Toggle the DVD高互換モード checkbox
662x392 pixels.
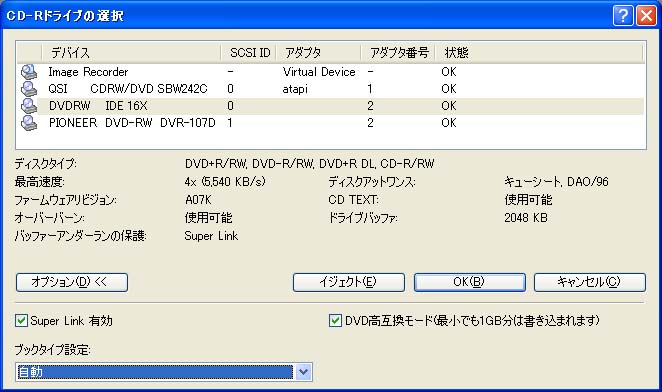[335, 321]
